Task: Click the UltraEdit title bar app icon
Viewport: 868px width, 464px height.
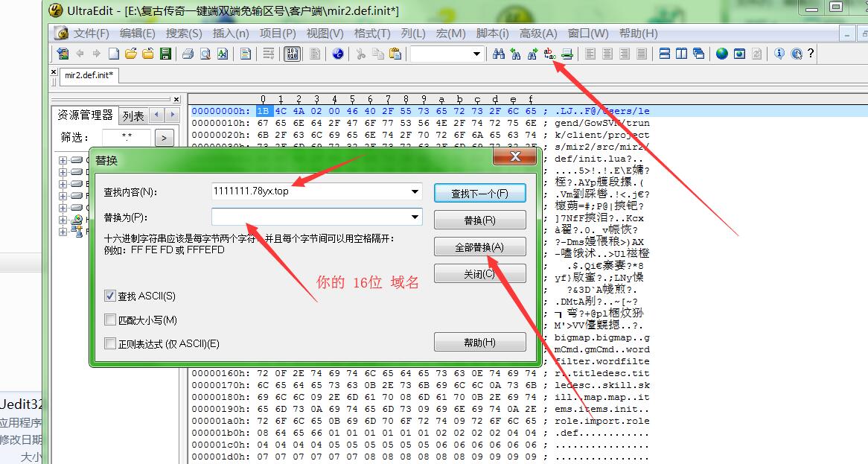Action: (55, 10)
